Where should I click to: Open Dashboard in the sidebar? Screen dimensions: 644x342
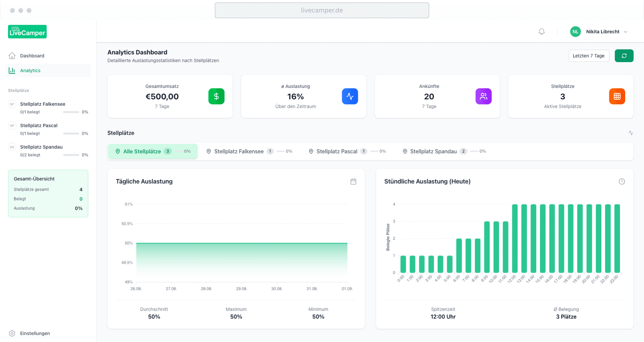(x=32, y=56)
